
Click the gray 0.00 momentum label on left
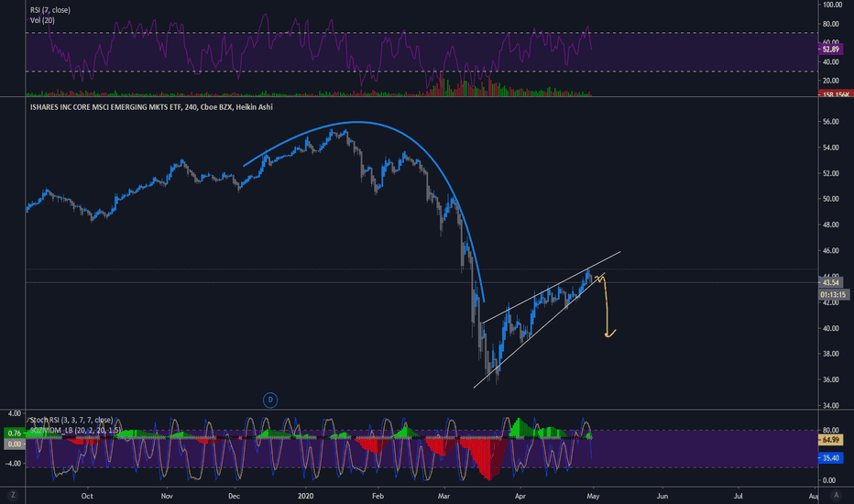(14, 444)
